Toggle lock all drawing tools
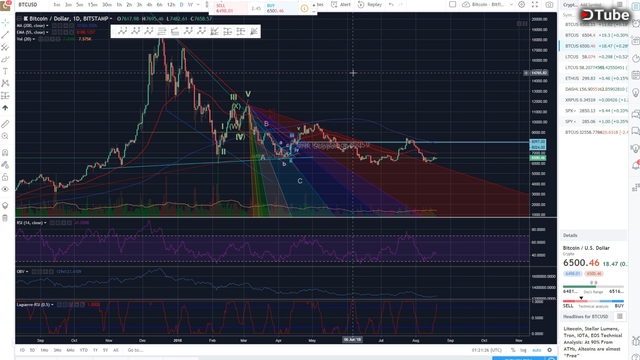Image resolution: width=640 pixels, height=360 pixels. coord(5,177)
